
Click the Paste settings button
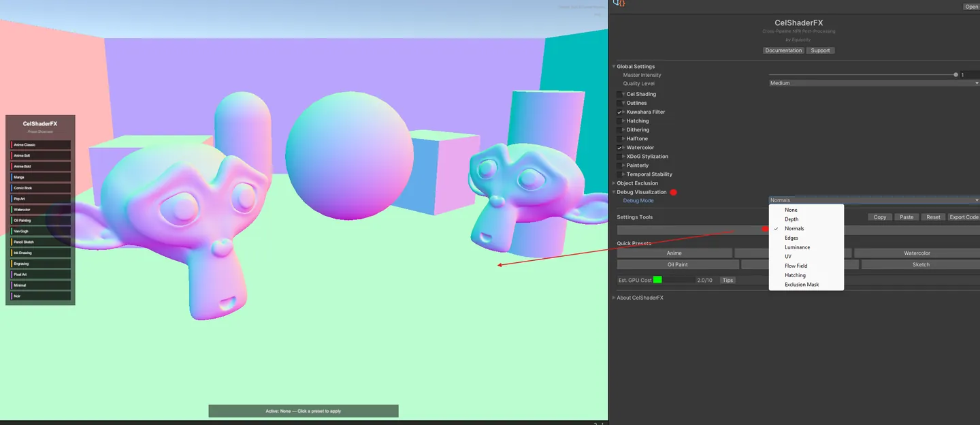click(906, 217)
